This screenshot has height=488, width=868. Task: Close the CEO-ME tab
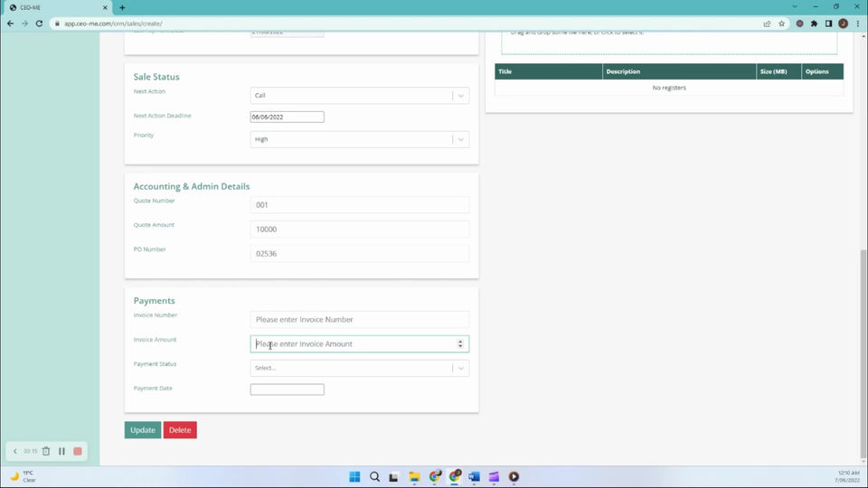pyautogui.click(x=105, y=8)
